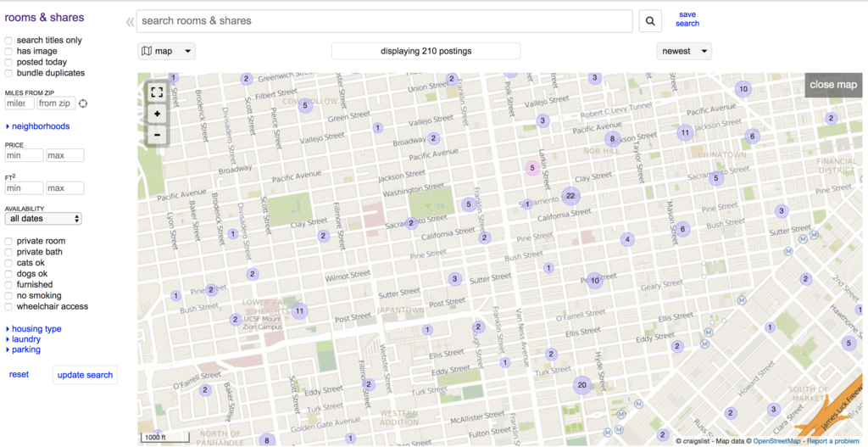The image size is (868, 447).
Task: Click the 1 marker on Vallejo Street
Action: [x=377, y=128]
